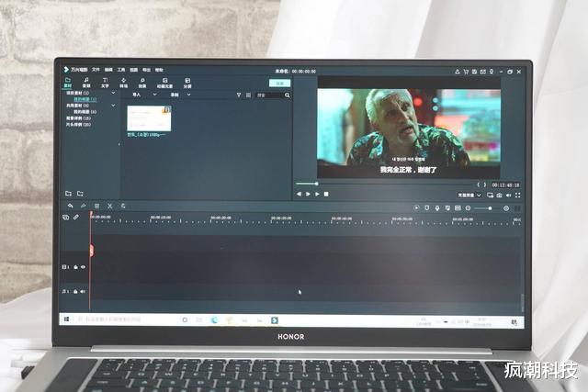This screenshot has width=588, height=392.
Task: Select the Sample Colors (15) item
Action: (78, 118)
